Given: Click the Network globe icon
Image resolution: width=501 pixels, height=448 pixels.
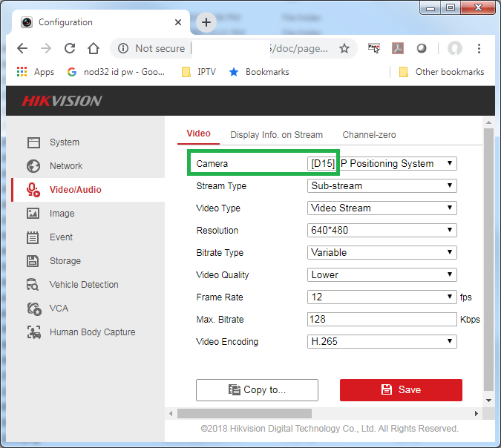Looking at the screenshot, I should 33,166.
